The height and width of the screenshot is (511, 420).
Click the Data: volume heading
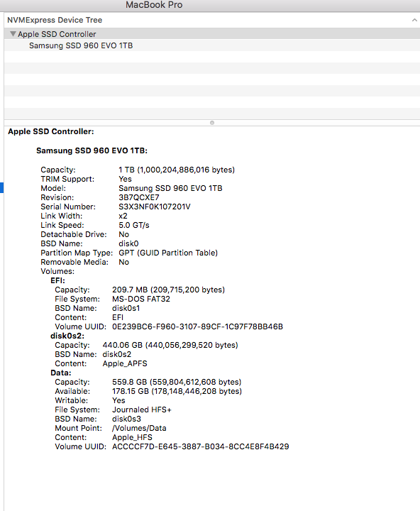[x=61, y=373]
